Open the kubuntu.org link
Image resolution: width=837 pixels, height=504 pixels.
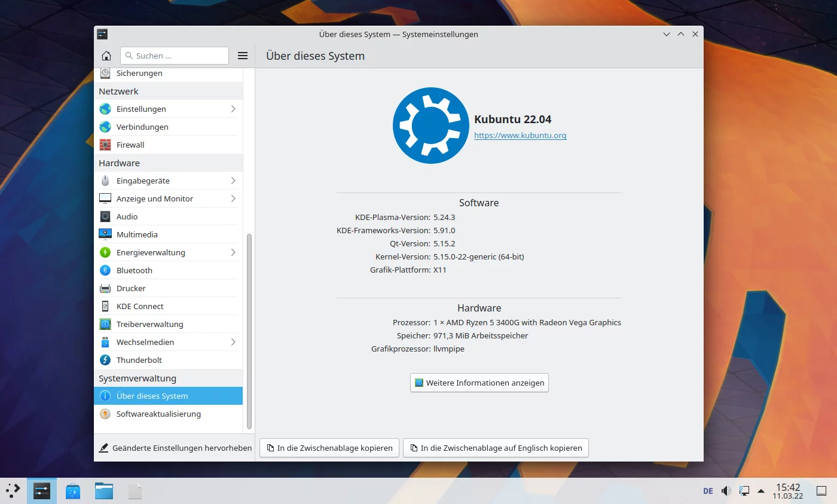click(520, 136)
